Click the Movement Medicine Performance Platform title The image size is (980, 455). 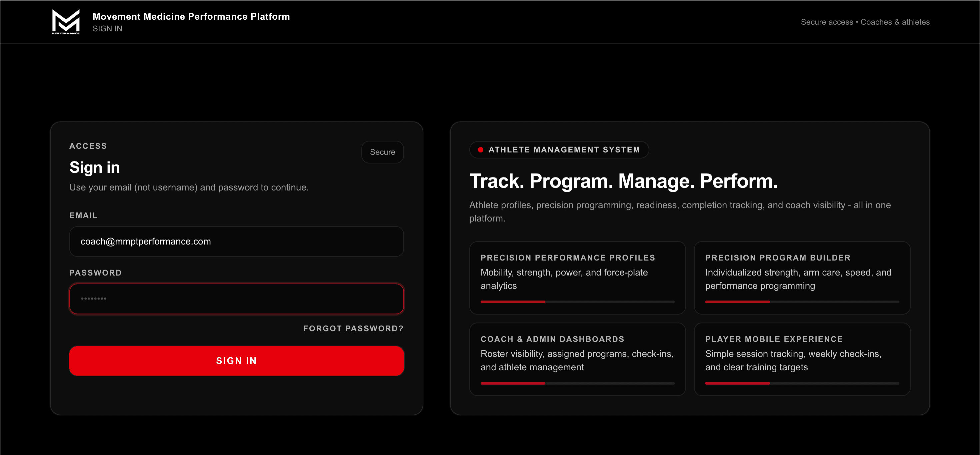pyautogui.click(x=191, y=16)
